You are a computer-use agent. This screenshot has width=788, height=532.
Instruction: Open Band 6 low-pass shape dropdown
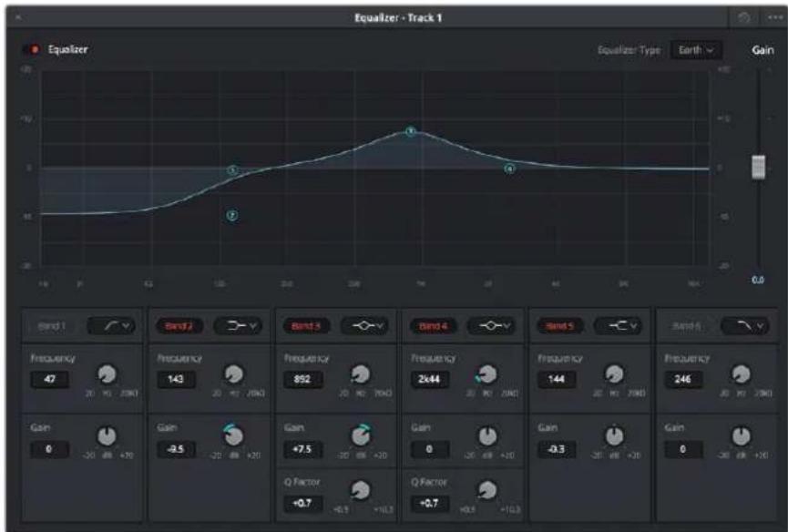(746, 326)
